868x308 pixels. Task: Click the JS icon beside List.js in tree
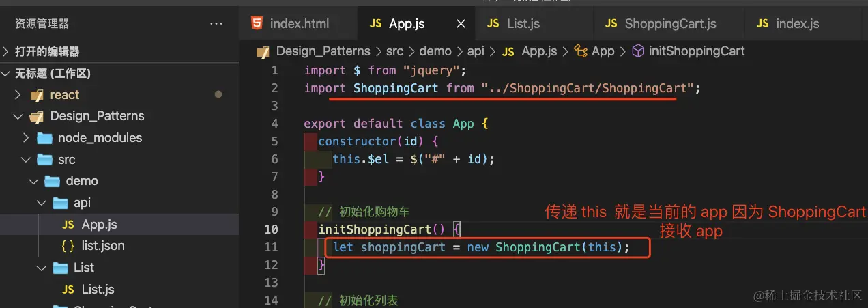click(x=68, y=290)
